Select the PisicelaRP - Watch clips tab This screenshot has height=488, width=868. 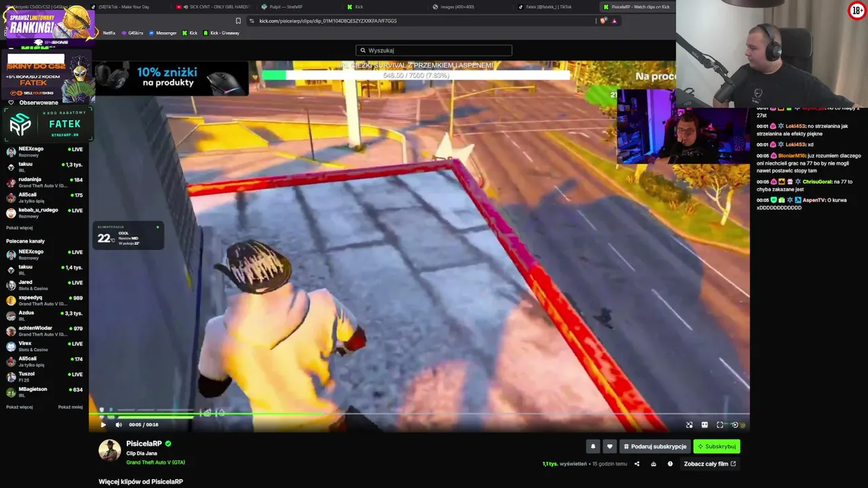637,7
